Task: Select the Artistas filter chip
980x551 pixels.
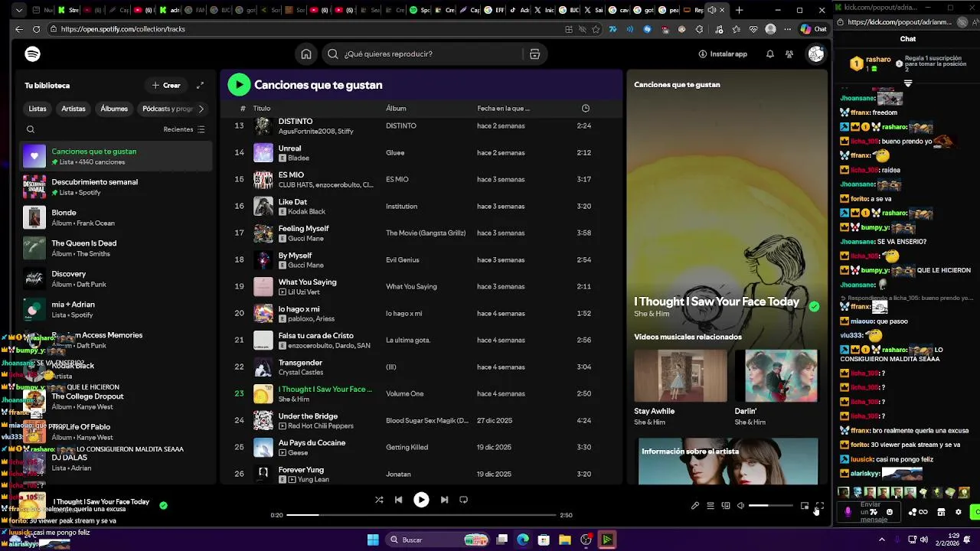Action: [x=73, y=109]
